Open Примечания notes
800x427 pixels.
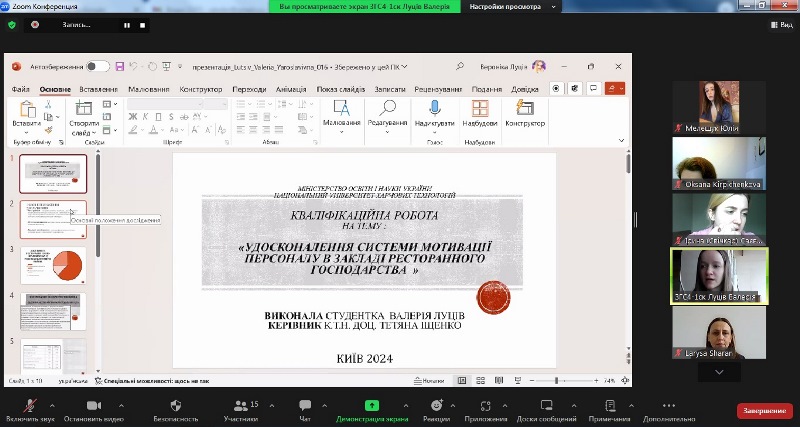[x=610, y=411]
